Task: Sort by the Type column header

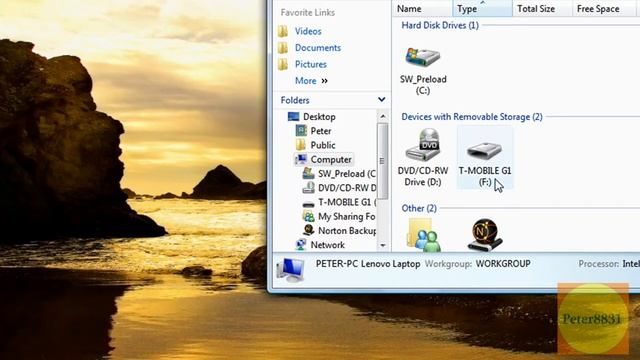Action: pyautogui.click(x=482, y=9)
